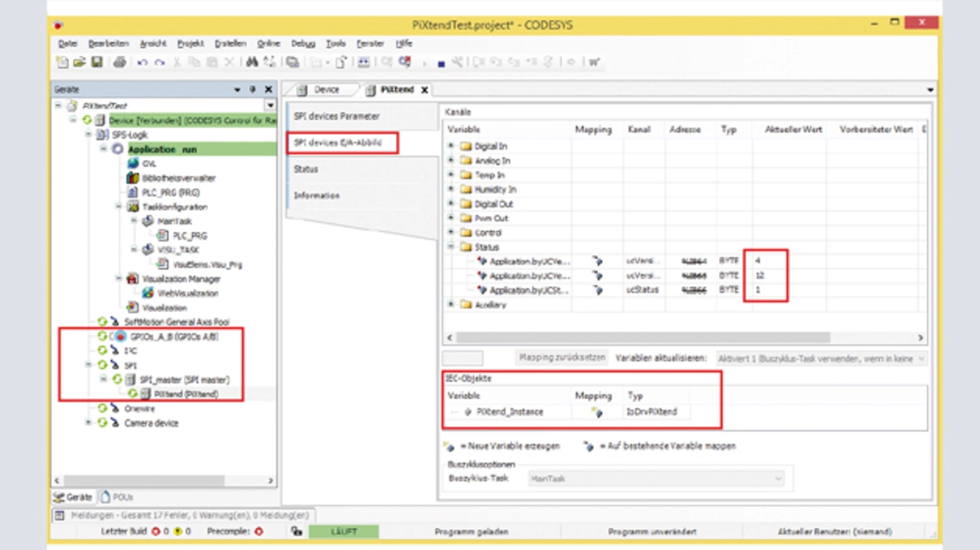This screenshot has width=980, height=550.
Task: Click the Print toolbar icon
Action: [x=119, y=63]
